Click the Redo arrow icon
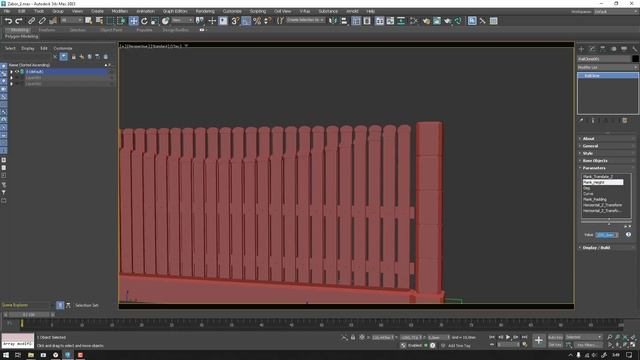The width and height of the screenshot is (640, 360). [19, 21]
